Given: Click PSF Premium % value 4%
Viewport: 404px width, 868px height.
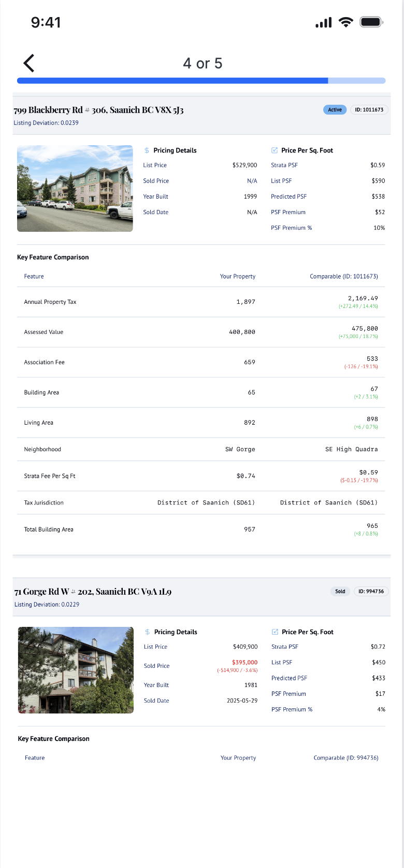Looking at the screenshot, I should click(381, 709).
